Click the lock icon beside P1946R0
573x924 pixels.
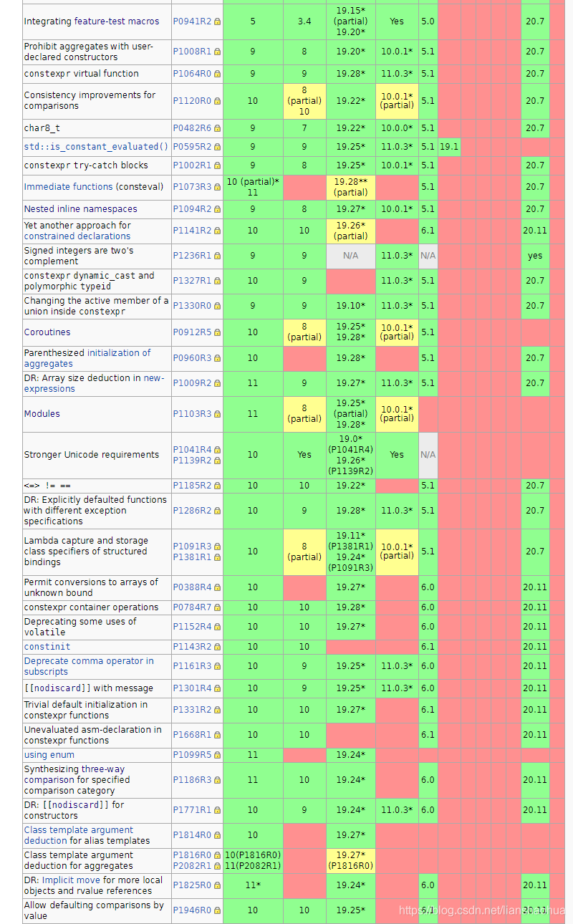click(217, 910)
